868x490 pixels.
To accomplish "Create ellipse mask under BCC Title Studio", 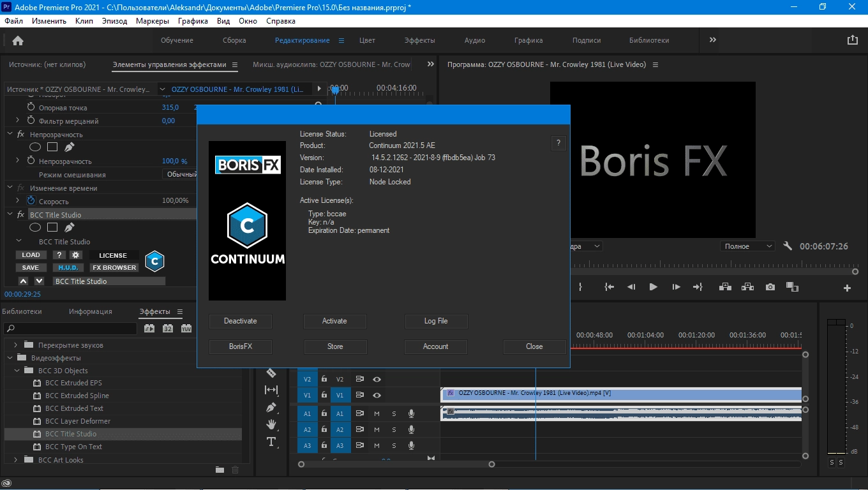I will pyautogui.click(x=36, y=227).
